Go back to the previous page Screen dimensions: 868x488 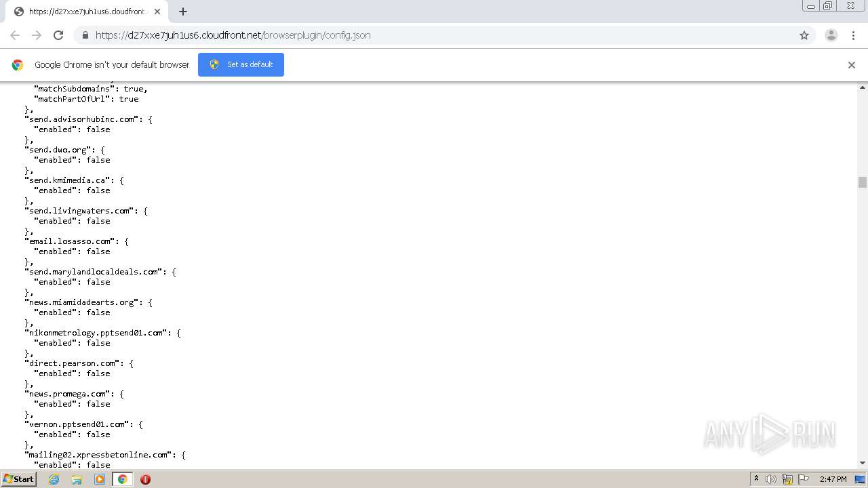(x=15, y=35)
